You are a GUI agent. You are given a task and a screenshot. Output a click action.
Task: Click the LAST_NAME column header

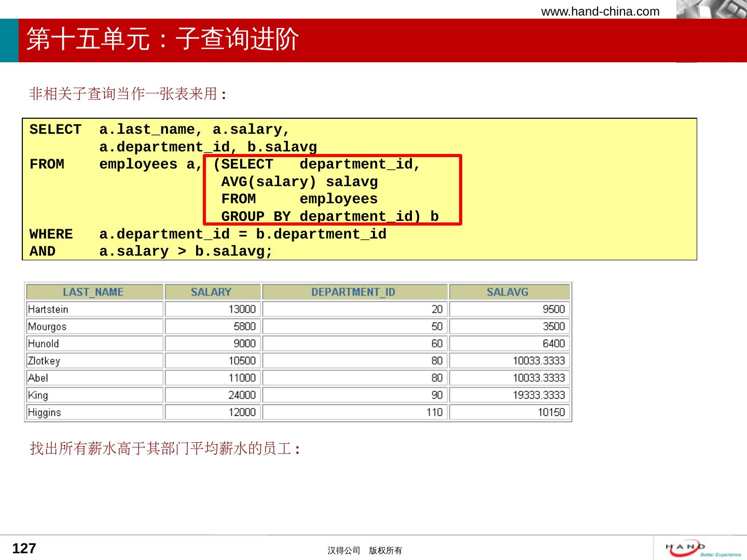point(94,292)
